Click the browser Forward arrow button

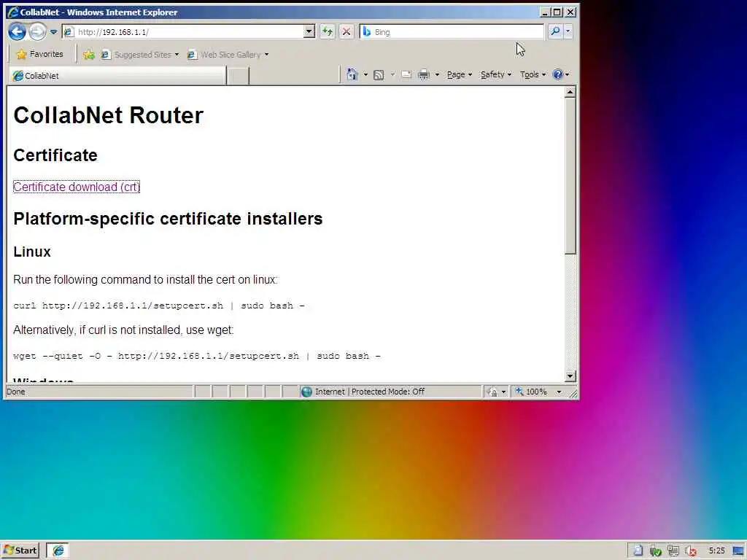click(37, 32)
